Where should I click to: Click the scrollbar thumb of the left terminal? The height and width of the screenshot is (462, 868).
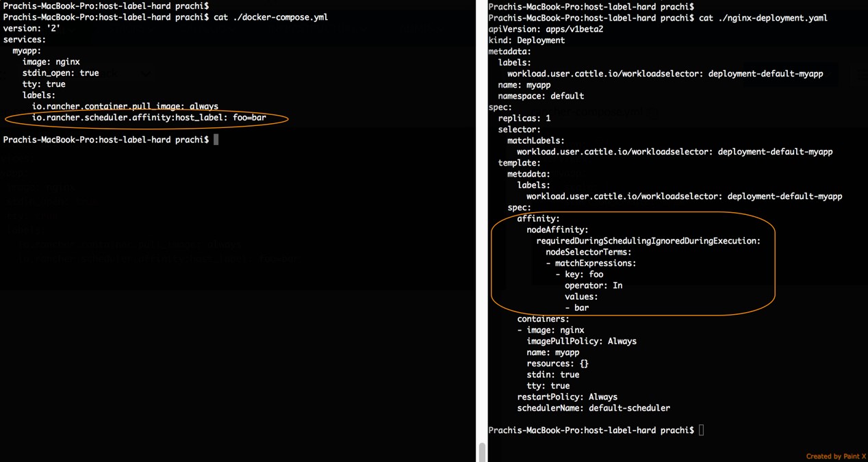tap(482, 452)
